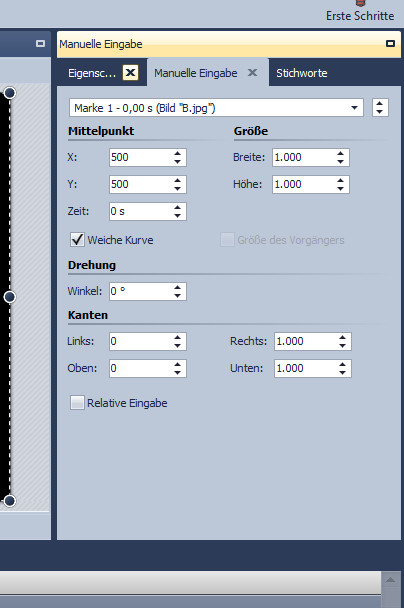Increase the Winkel angle
Image resolution: width=404 pixels, height=608 pixels.
point(178,287)
